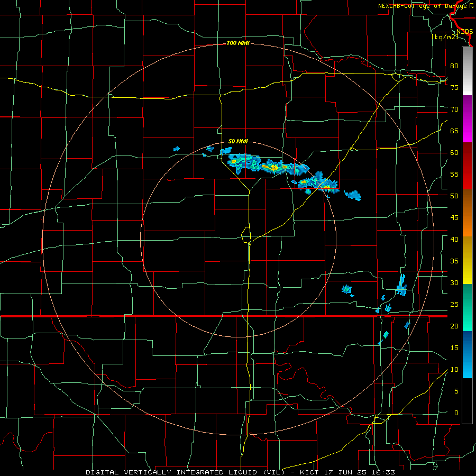
Task: Click the 15 value on the color scale
Action: (x=454, y=347)
